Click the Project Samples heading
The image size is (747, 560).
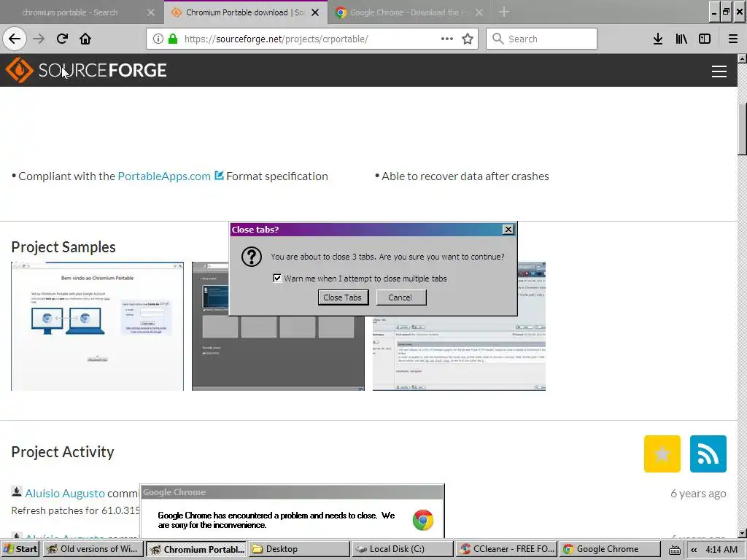63,246
